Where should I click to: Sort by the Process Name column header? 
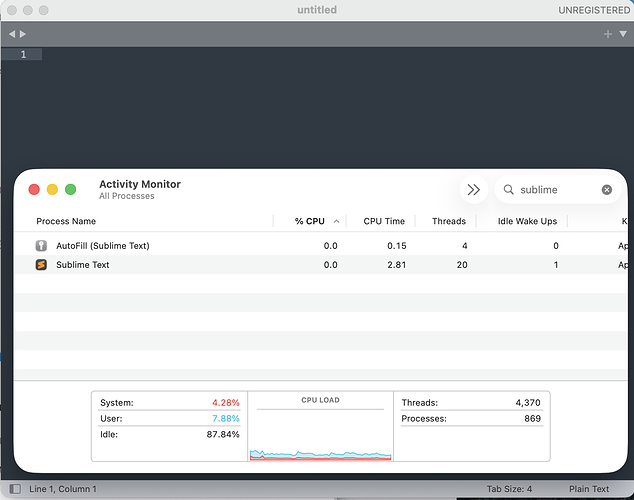tap(66, 221)
